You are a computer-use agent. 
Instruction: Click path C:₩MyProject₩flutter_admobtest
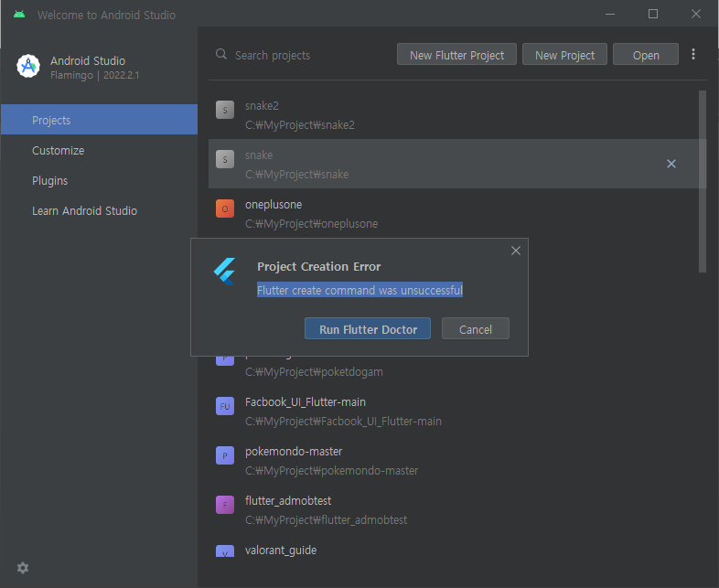click(326, 520)
